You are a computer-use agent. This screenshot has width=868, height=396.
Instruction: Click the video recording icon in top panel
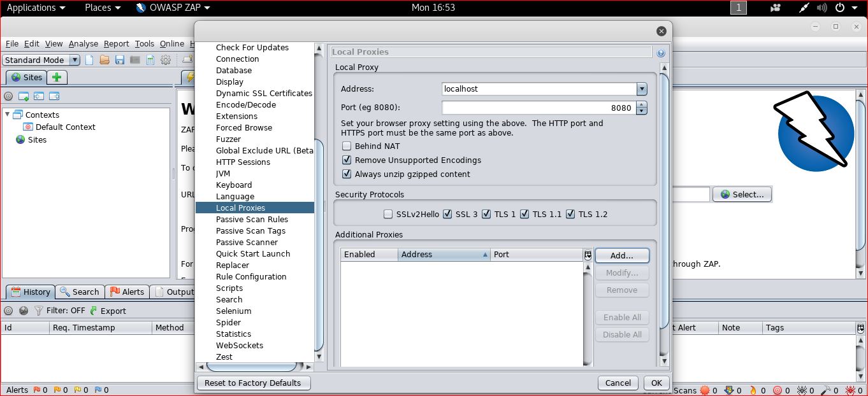point(776,8)
